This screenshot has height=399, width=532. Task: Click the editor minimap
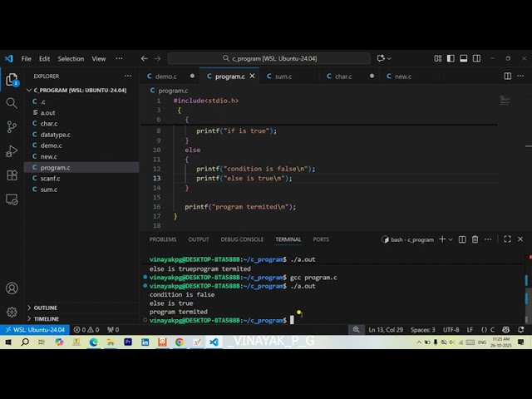point(505,100)
